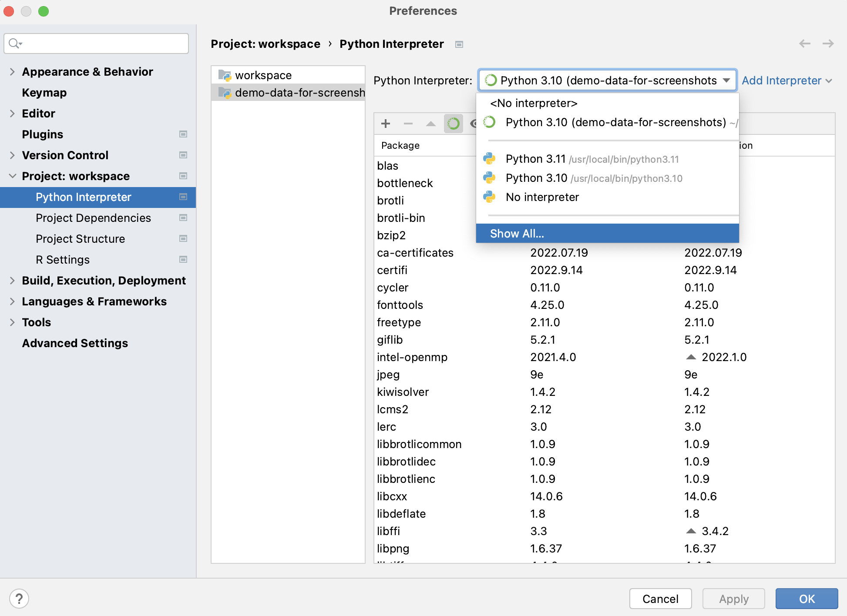Click the project icon next to Project Dependencies
Viewport: 847px width, 616px height.
(183, 218)
